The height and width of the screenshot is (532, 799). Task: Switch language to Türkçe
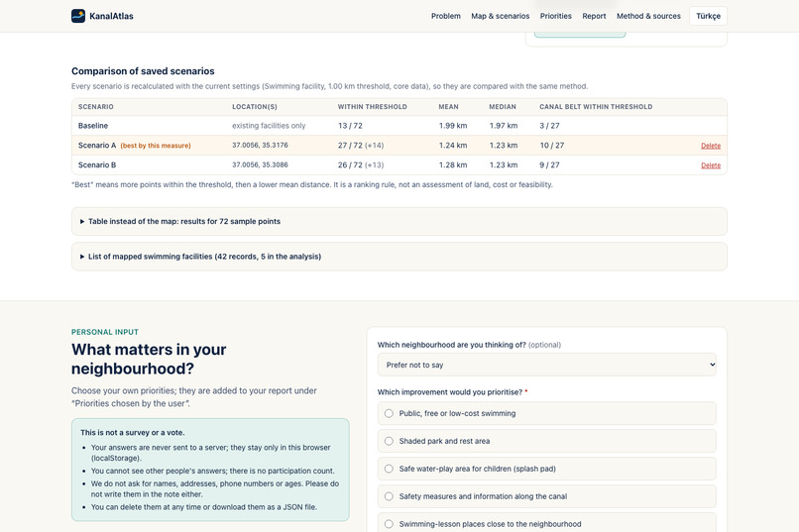click(709, 16)
